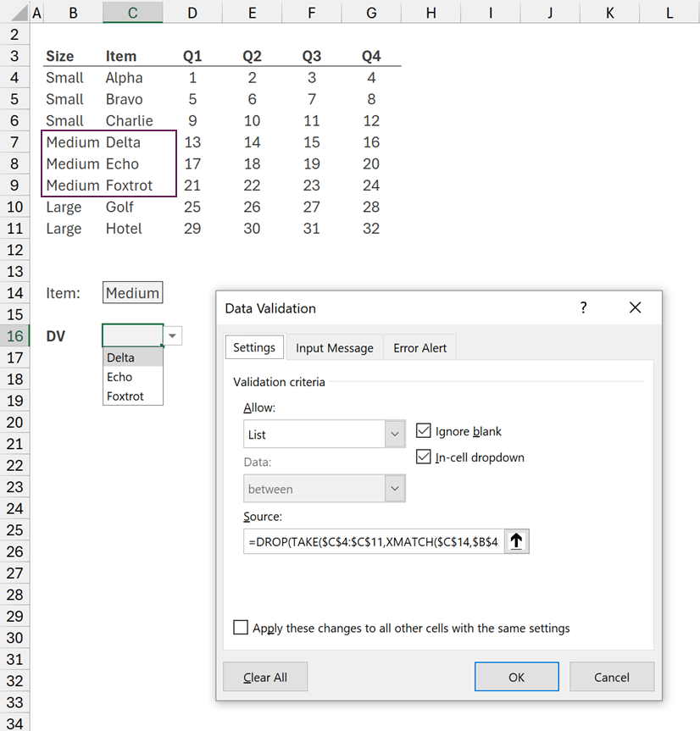
Task: Click the collapse-dialog arrow beside Source
Action: point(516,541)
